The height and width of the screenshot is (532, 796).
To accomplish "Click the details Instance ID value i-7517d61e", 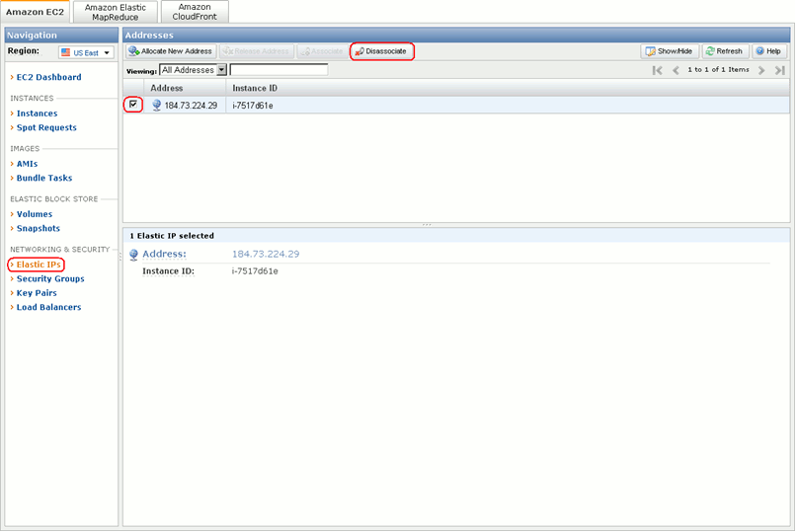I will 255,271.
